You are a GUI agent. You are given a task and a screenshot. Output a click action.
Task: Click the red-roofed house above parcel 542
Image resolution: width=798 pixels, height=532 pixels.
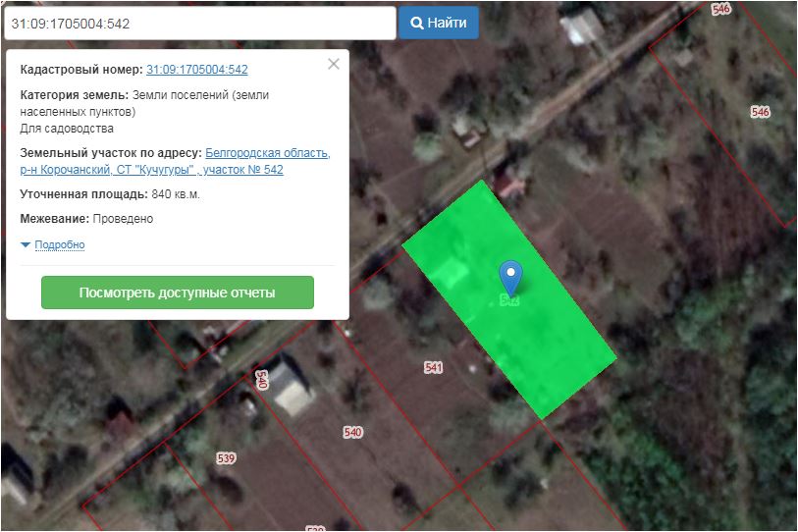(510, 184)
